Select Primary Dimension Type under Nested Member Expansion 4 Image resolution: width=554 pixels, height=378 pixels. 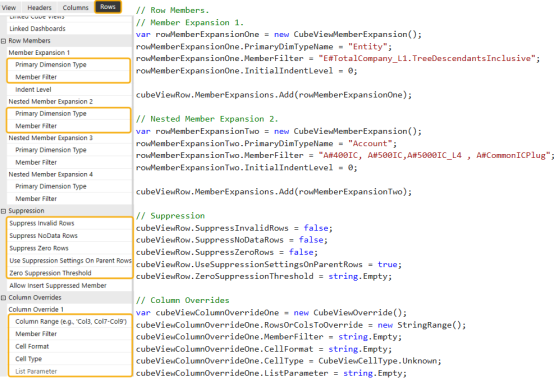[69, 187]
